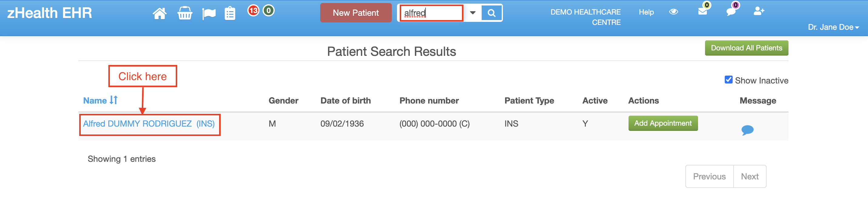Select the flag icon in the toolbar
The height and width of the screenshot is (221, 868).
click(209, 13)
